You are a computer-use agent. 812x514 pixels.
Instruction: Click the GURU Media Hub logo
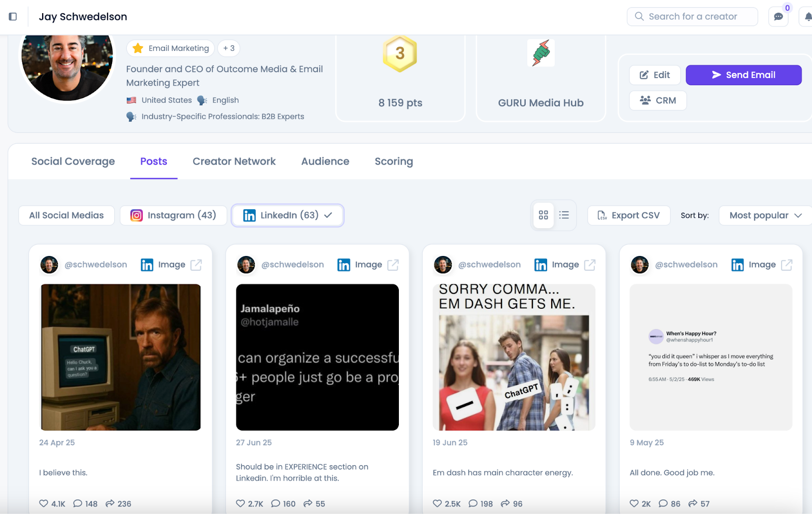click(x=540, y=53)
